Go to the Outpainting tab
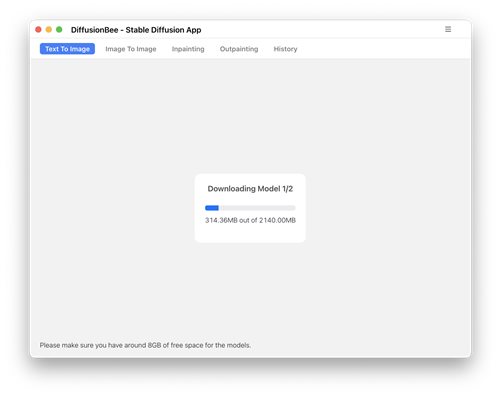Screen dimensions: 500x396 click(x=239, y=49)
